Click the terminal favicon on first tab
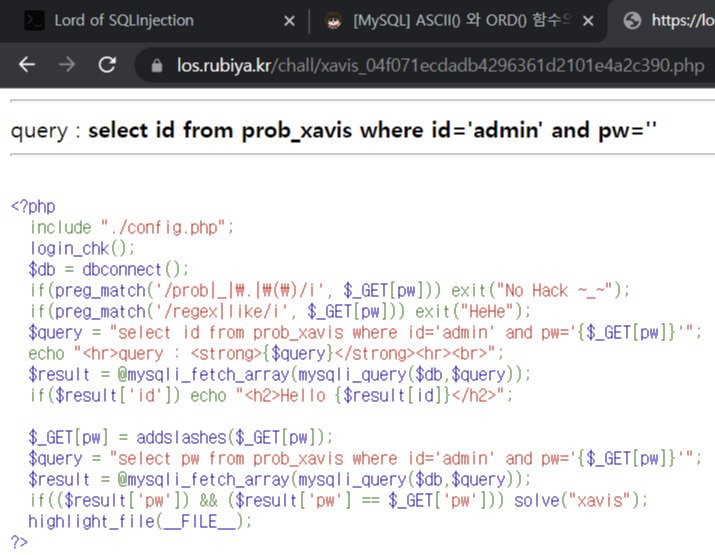 34,21
